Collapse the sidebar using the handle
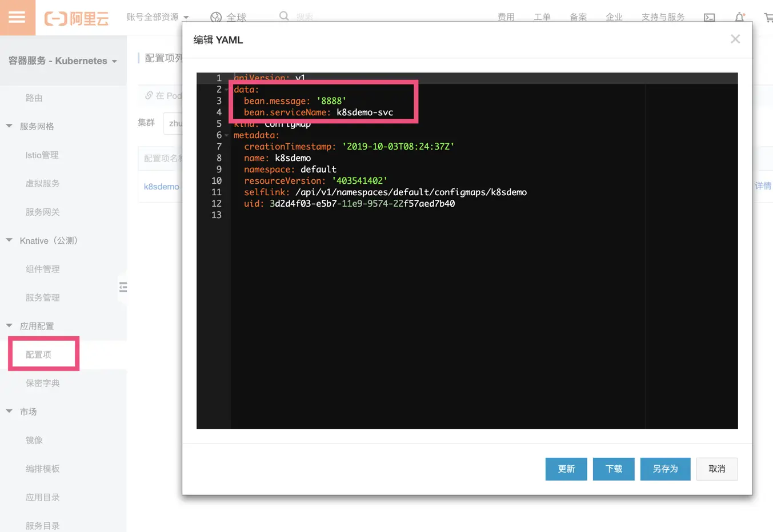Viewport: 773px width, 532px height. click(123, 287)
